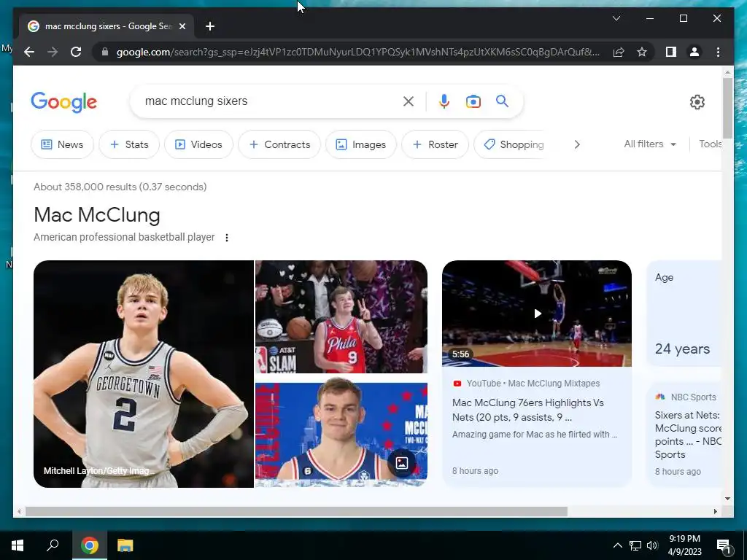Open Mac McClung 76ers Highlights link
This screenshot has height=560, width=747.
pyautogui.click(x=528, y=410)
